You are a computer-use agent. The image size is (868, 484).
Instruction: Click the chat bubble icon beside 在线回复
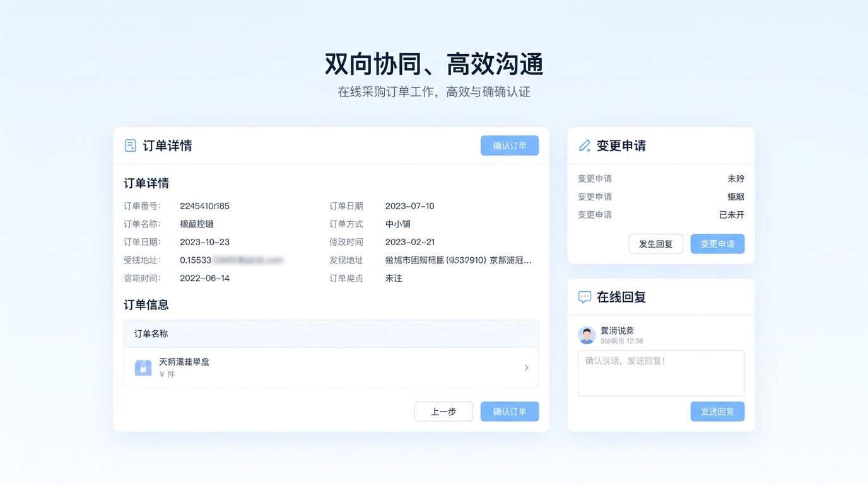pos(584,296)
